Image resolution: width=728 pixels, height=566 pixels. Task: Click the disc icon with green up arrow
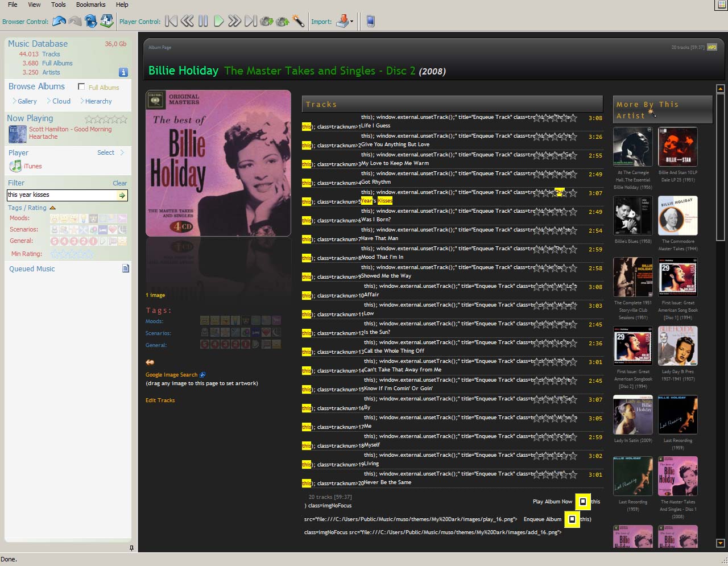[x=282, y=21]
